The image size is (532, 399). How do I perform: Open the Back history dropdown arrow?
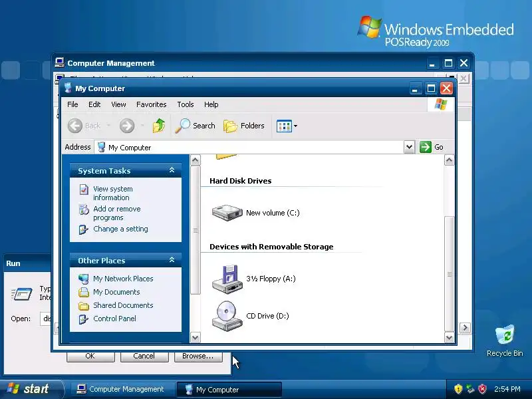coord(108,126)
